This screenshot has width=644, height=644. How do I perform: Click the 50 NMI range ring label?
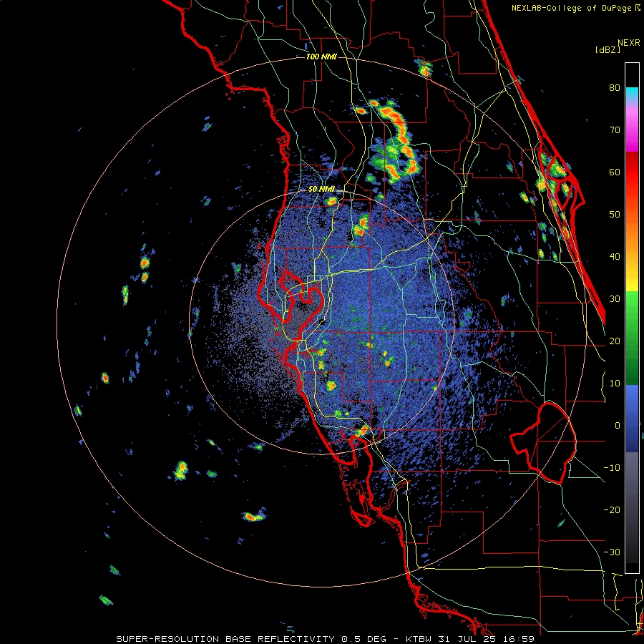pos(321,190)
